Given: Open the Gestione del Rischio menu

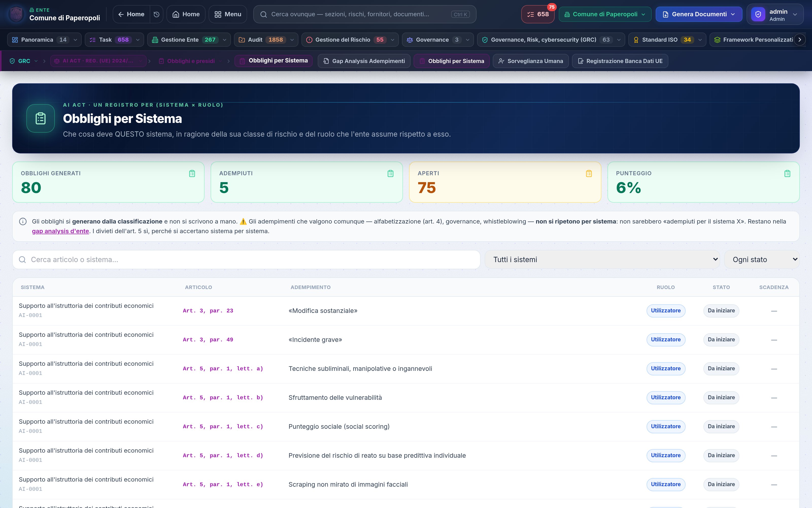Looking at the screenshot, I should pyautogui.click(x=350, y=40).
